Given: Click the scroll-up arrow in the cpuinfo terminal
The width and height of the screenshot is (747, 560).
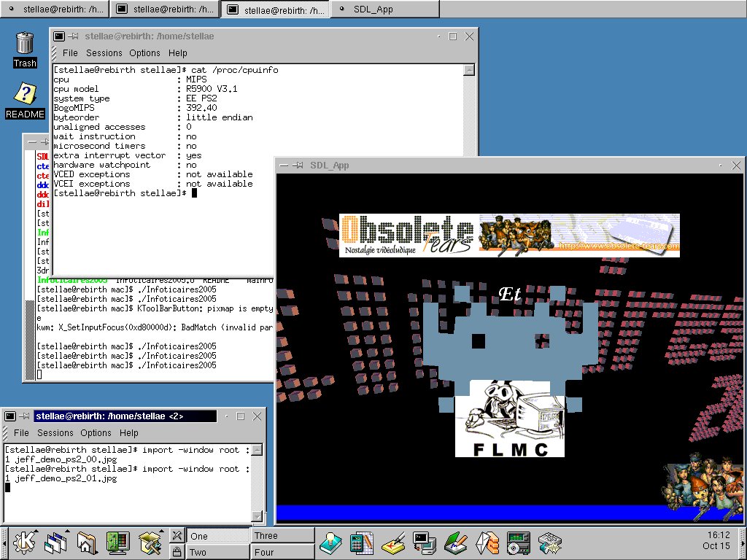Looking at the screenshot, I should (469, 70).
